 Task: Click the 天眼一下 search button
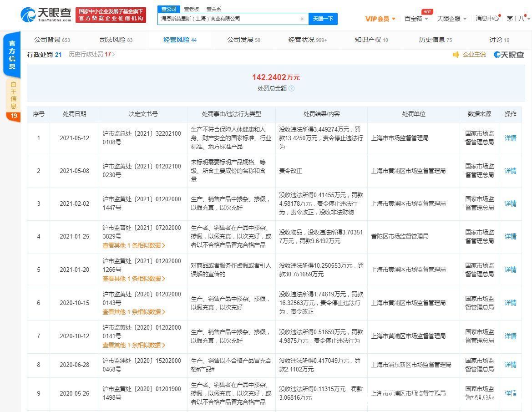point(323,19)
